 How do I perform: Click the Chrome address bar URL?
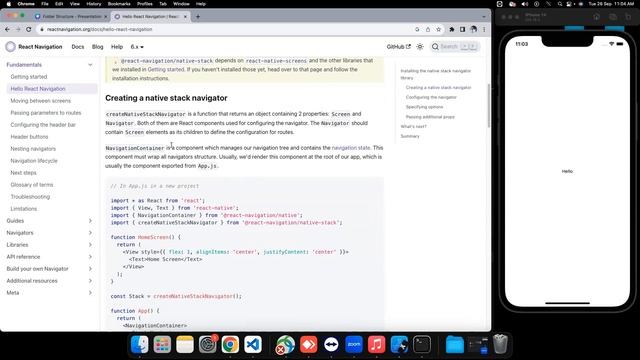[x=99, y=29]
